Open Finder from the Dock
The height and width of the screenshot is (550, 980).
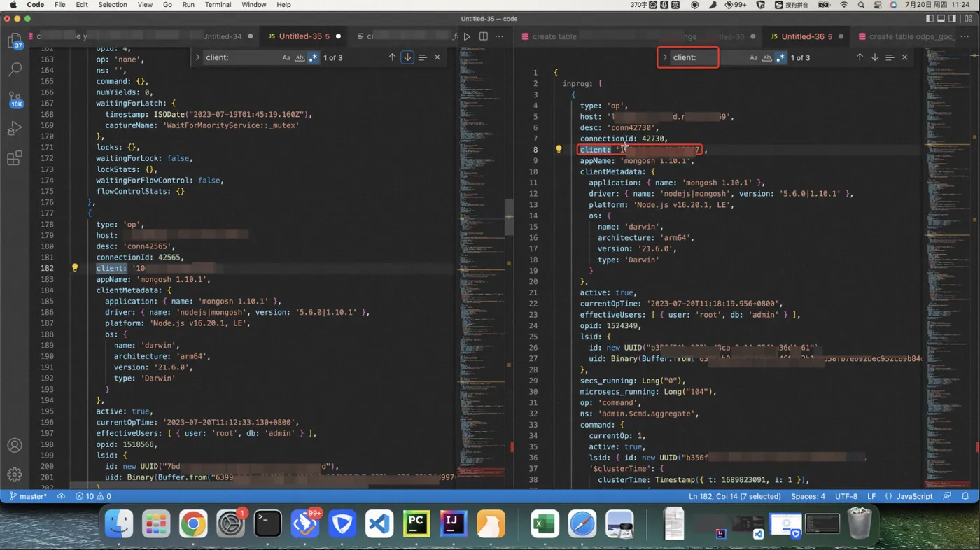[x=119, y=523]
